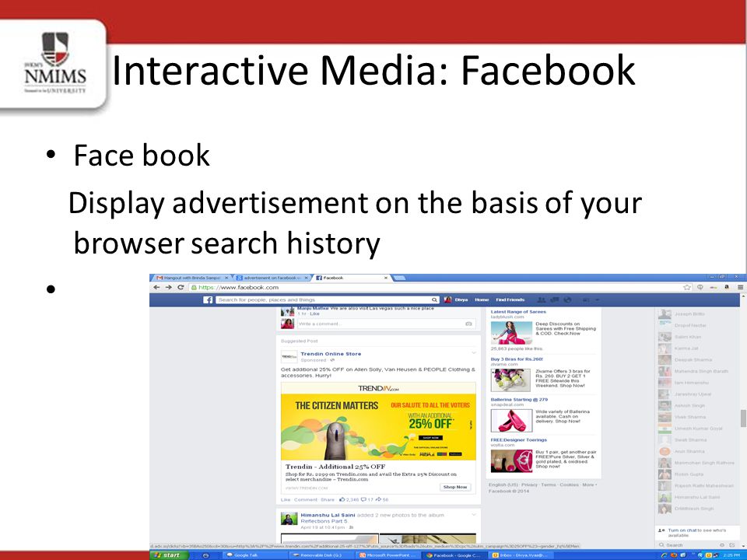Image resolution: width=747 pixels, height=560 pixels.
Task: Click the Windows Start button
Action: pos(169,555)
